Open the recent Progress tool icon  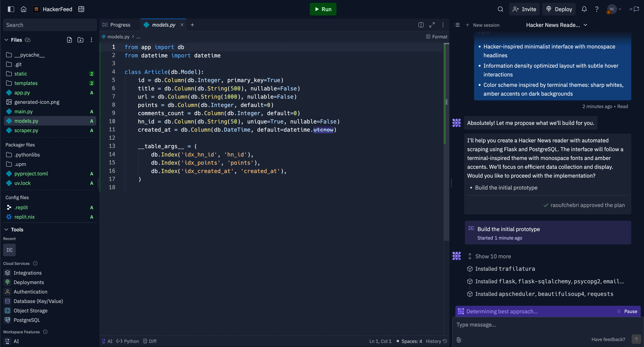10,250
